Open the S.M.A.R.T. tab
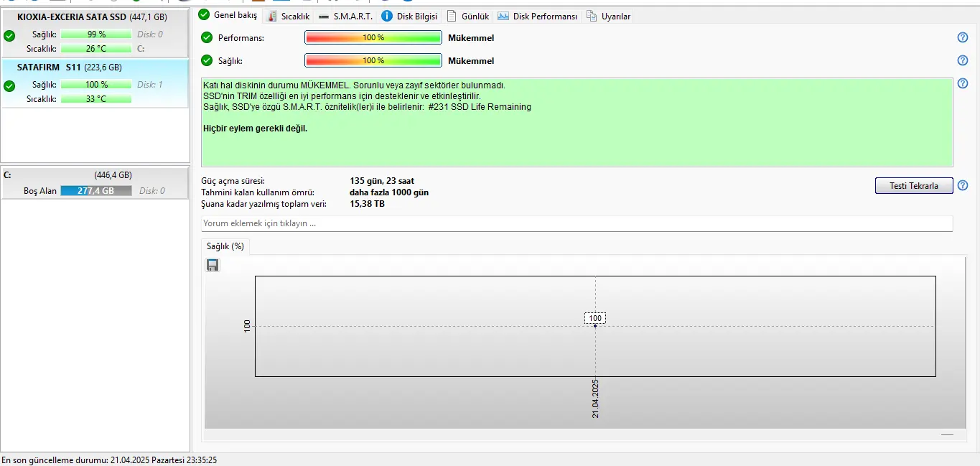Screen dimensions: 980x466 coord(345,16)
